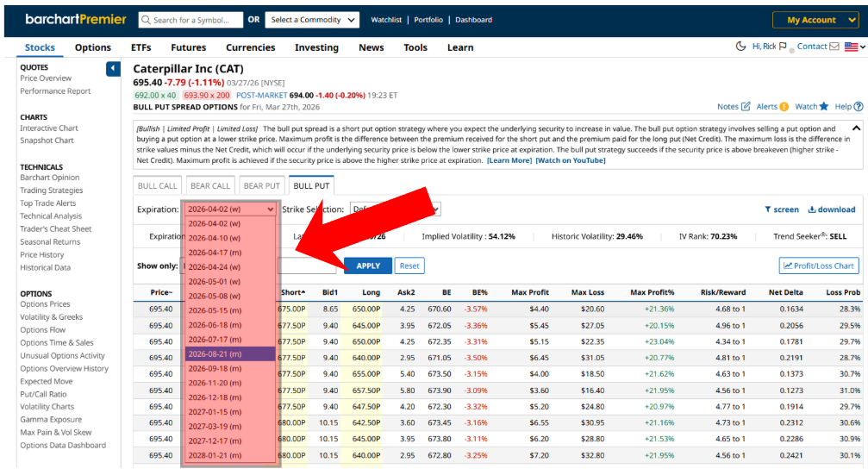Screen dimensions: 868x475
Task: Choose 2026-12-18 (m) expiration
Action: click(x=230, y=397)
